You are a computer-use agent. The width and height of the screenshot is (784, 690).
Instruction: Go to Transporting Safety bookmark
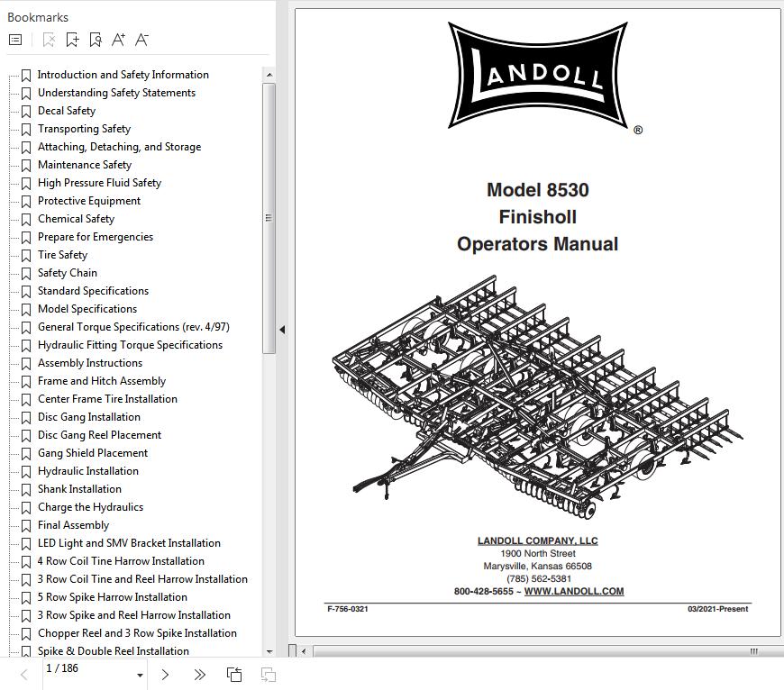pyautogui.click(x=84, y=129)
